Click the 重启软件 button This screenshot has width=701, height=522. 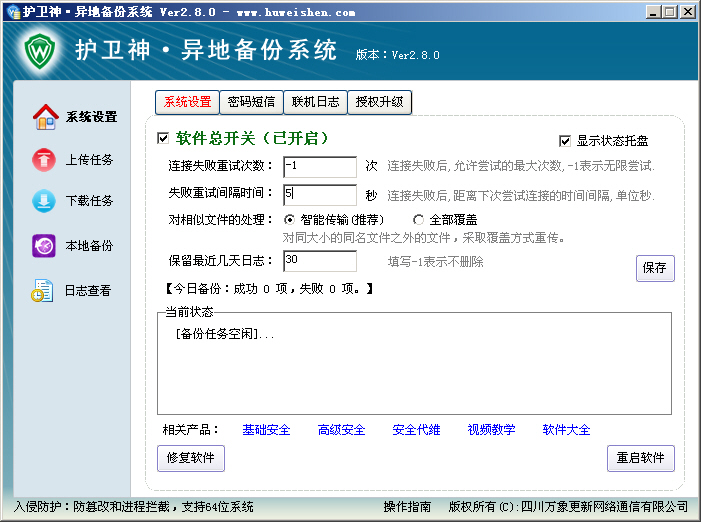641,458
